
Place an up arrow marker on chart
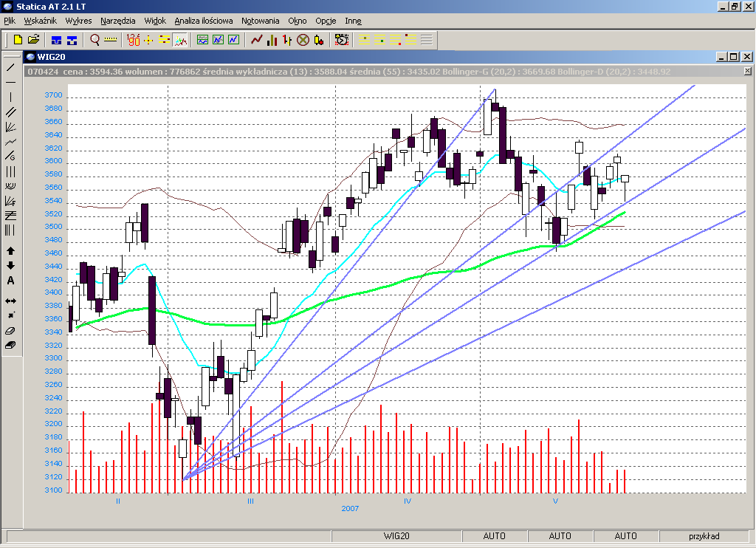pyautogui.click(x=10, y=251)
